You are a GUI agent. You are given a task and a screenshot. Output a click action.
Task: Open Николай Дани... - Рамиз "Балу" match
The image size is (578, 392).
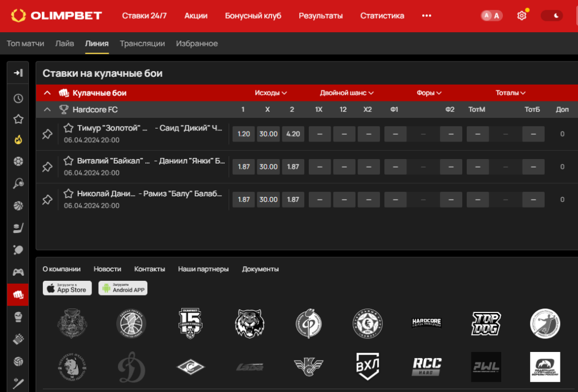(150, 194)
